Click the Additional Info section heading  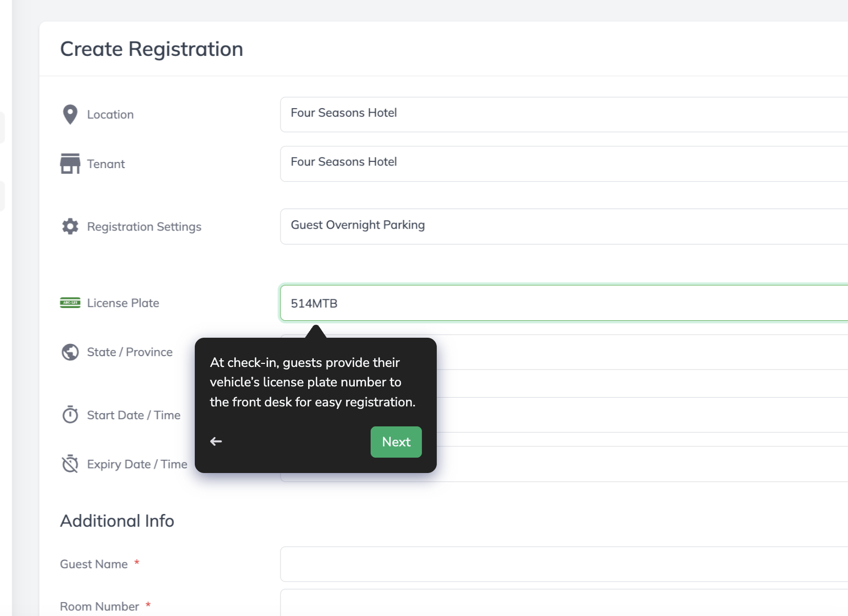point(117,521)
